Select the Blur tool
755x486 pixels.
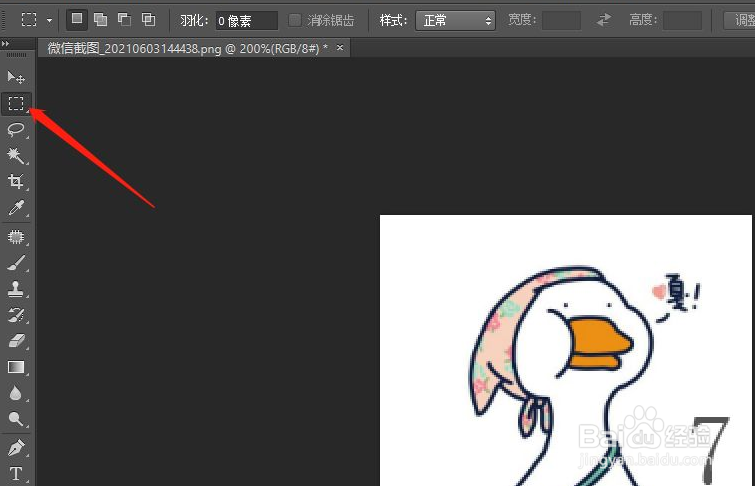16,393
